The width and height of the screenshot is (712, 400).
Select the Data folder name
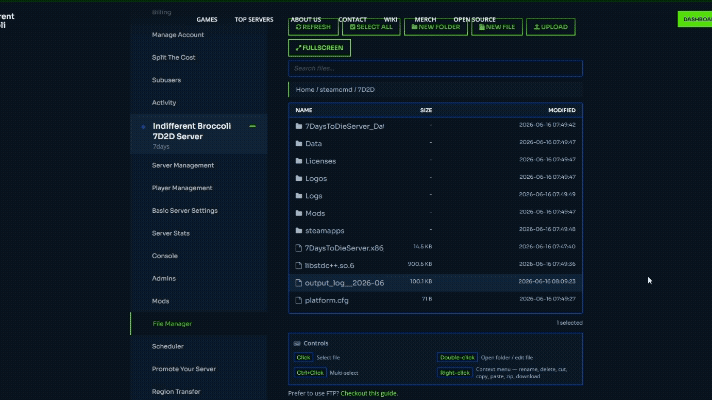pos(313,143)
